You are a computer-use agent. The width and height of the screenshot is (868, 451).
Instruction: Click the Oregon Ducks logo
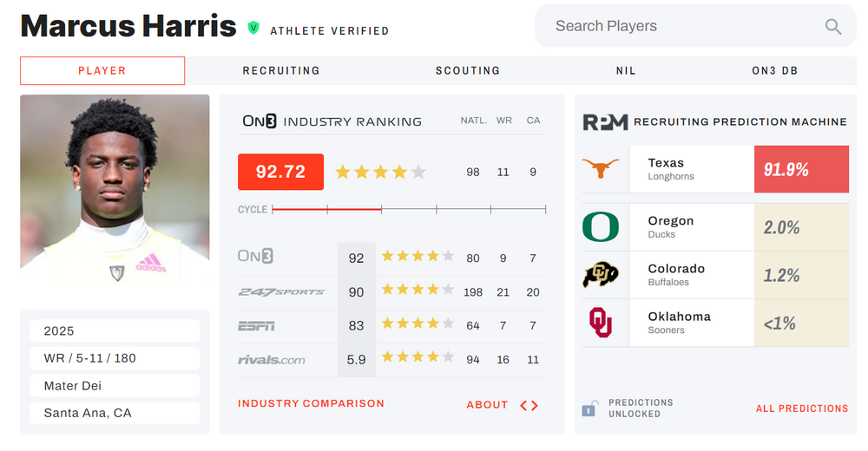(601, 227)
